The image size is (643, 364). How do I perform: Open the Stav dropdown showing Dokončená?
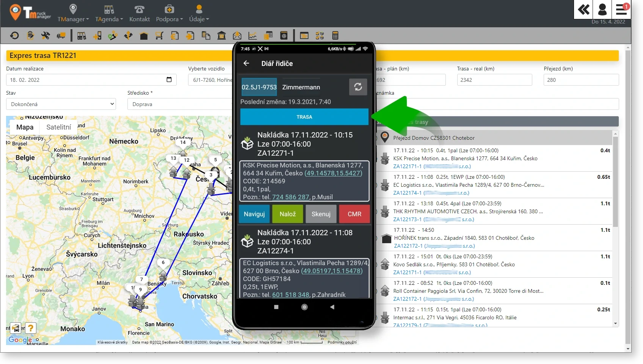pos(61,104)
